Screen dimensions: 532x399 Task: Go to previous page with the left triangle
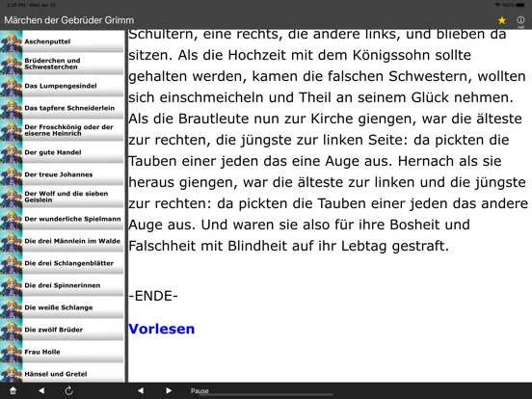click(x=141, y=390)
